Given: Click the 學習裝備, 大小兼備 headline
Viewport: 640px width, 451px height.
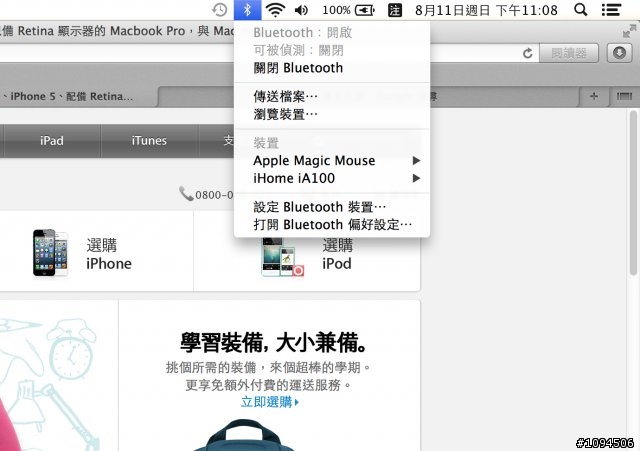Looking at the screenshot, I should coord(274,342).
